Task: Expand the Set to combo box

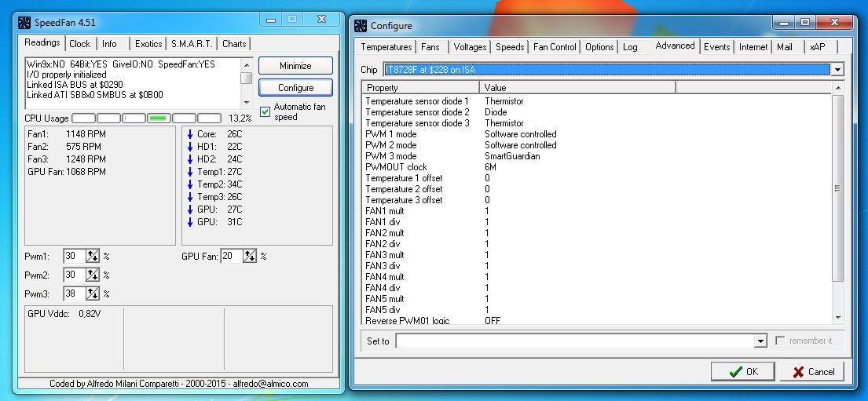Action: point(760,341)
